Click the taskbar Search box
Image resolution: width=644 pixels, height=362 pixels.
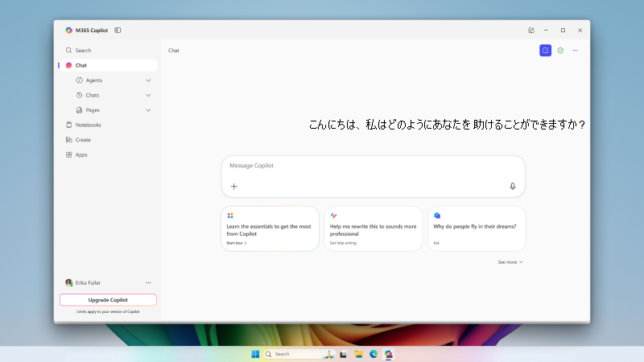click(299, 354)
